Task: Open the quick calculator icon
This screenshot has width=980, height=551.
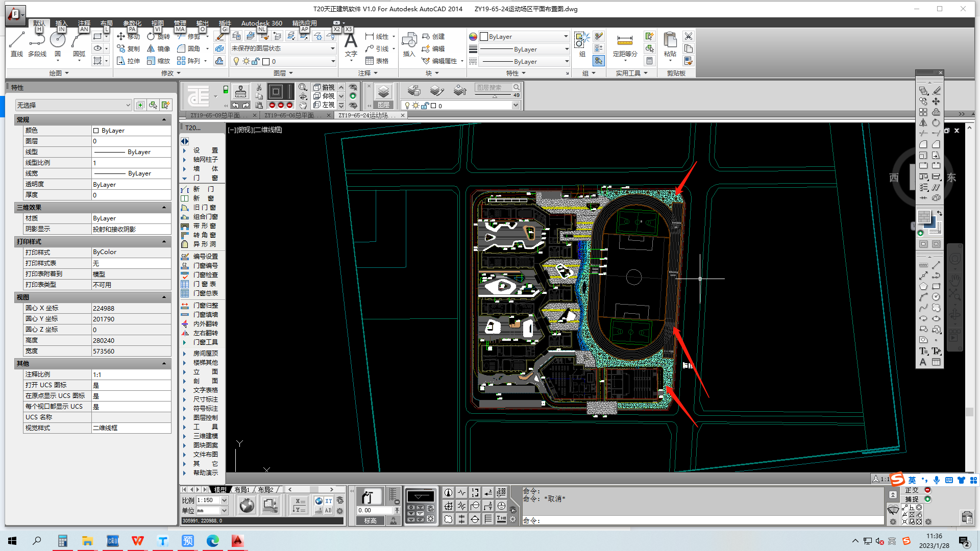Action: point(649,61)
